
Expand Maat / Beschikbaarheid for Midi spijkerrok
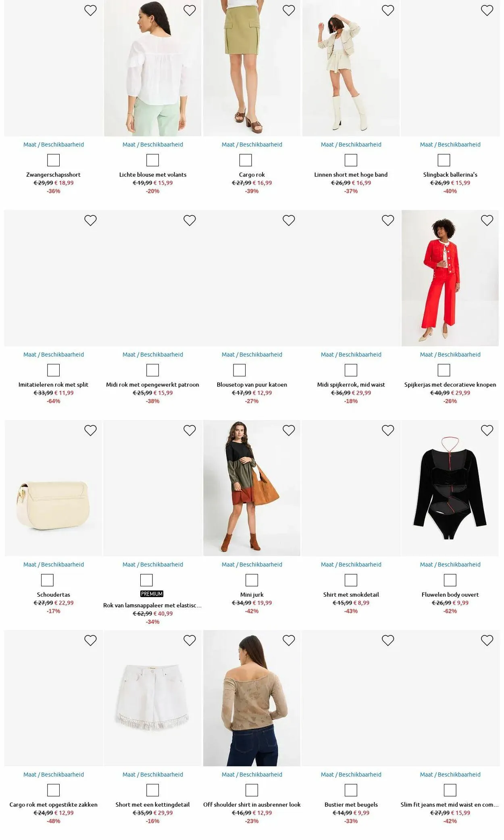point(351,355)
